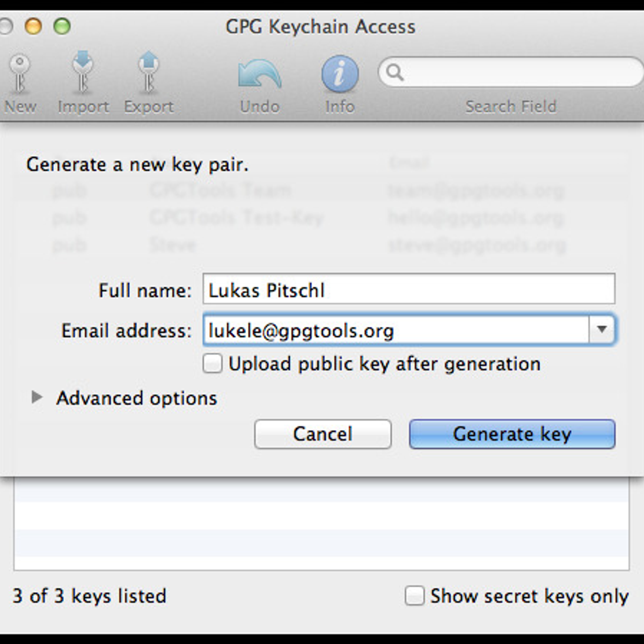Viewport: 644px width, 644px height.
Task: Click the magnifier icon in search field
Action: point(394,72)
